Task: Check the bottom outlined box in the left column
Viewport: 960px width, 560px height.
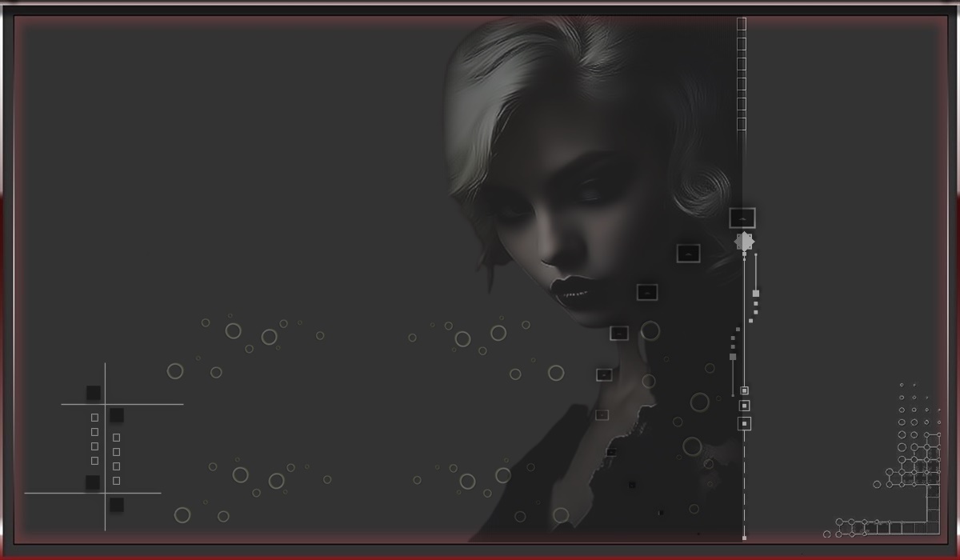Action: (94, 461)
